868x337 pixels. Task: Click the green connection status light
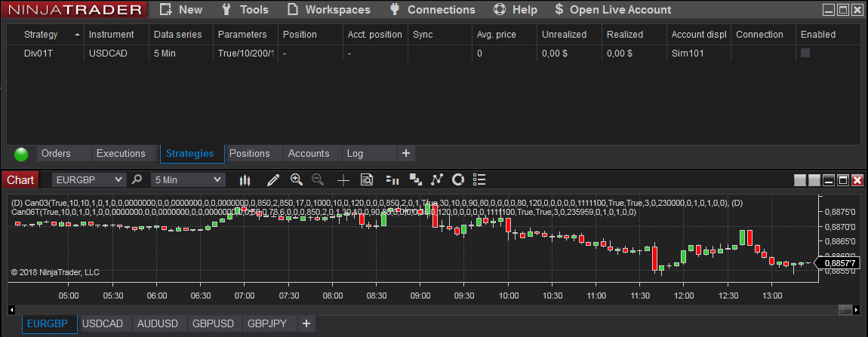click(21, 155)
